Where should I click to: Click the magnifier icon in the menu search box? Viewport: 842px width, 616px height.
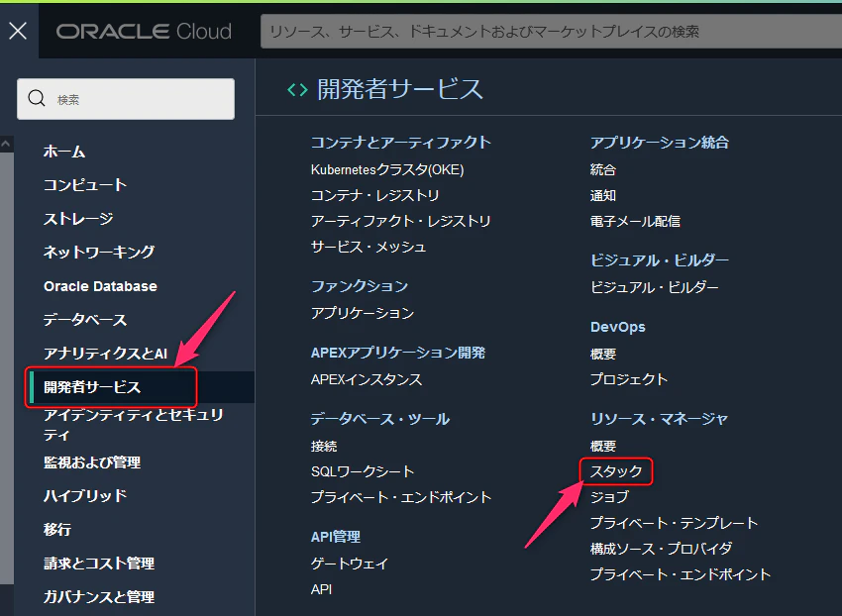[37, 99]
